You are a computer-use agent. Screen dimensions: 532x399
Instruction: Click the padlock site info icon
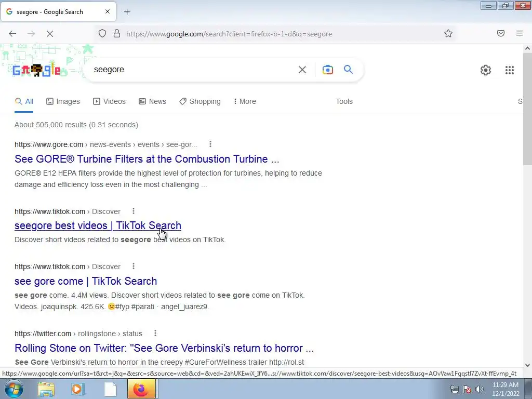pyautogui.click(x=117, y=33)
